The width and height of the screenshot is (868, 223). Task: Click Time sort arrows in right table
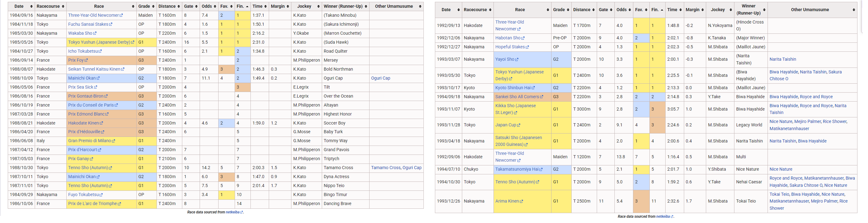tap(681, 10)
